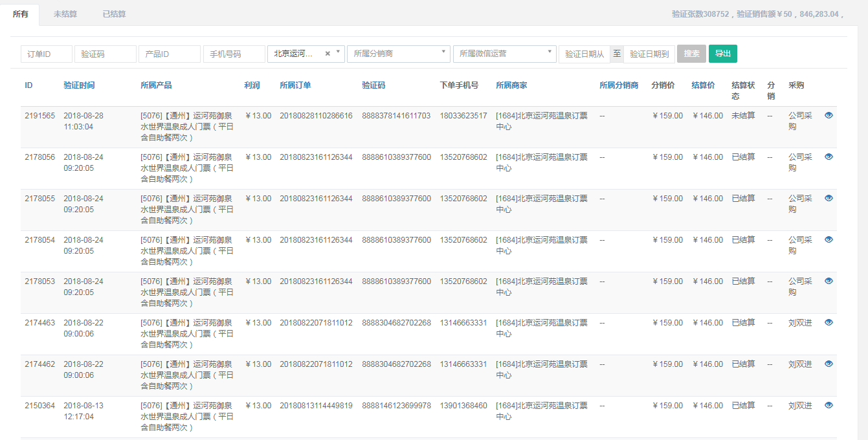Sort by the 验证时间 column header
The height and width of the screenshot is (440, 868).
79,85
